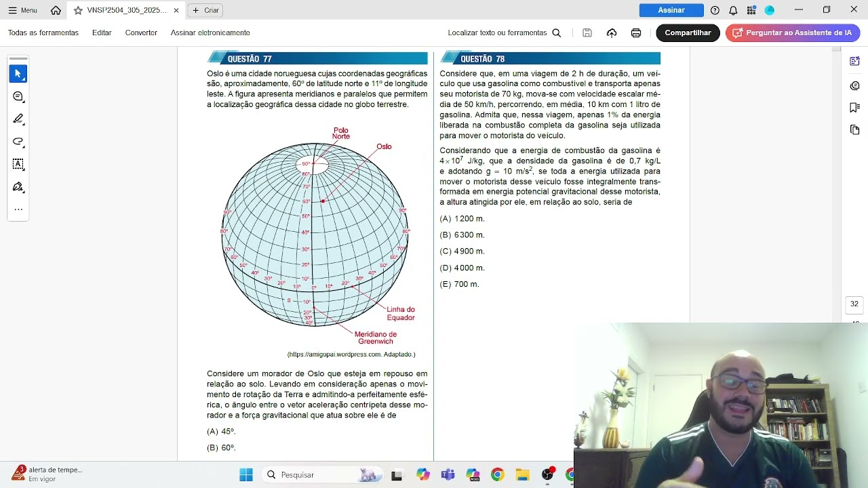Choose the selection arrow tool
Screen dimensions: 868x488
18,73
